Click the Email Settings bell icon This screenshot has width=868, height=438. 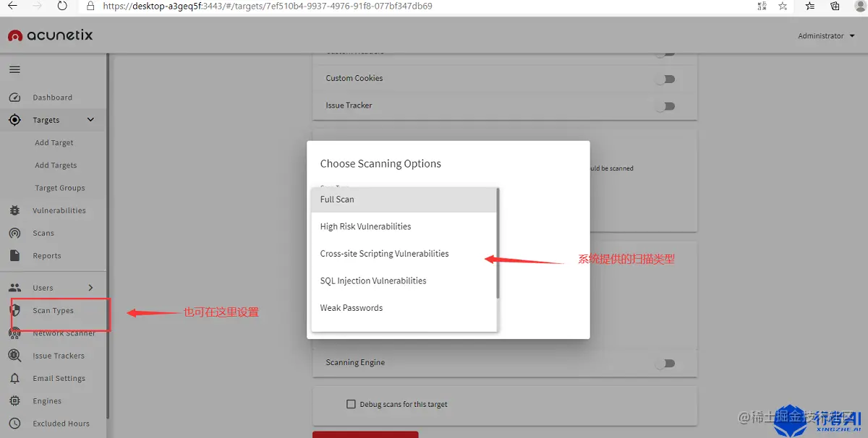(x=14, y=378)
